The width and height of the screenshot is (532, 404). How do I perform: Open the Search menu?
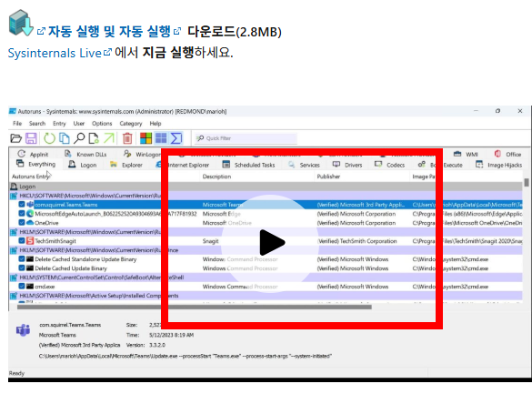pos(37,123)
